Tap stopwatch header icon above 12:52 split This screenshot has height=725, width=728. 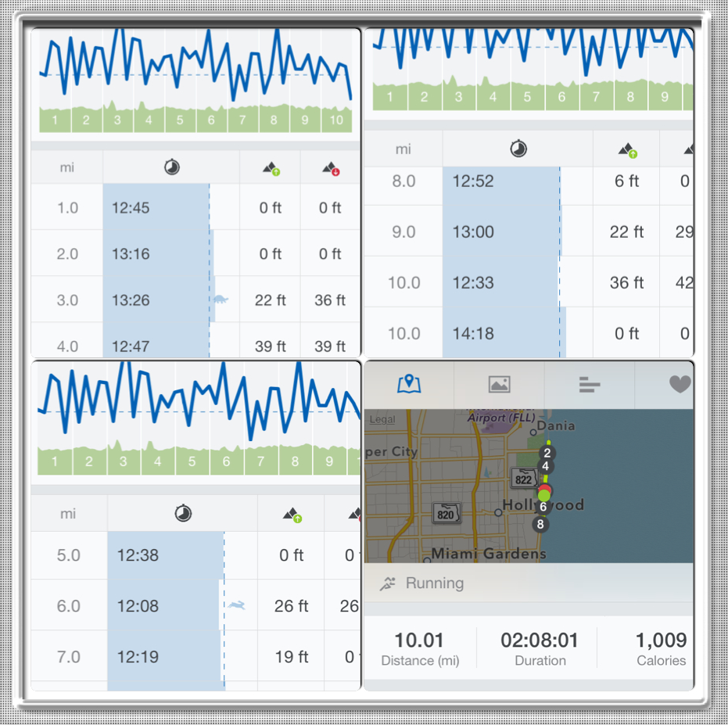pyautogui.click(x=518, y=149)
